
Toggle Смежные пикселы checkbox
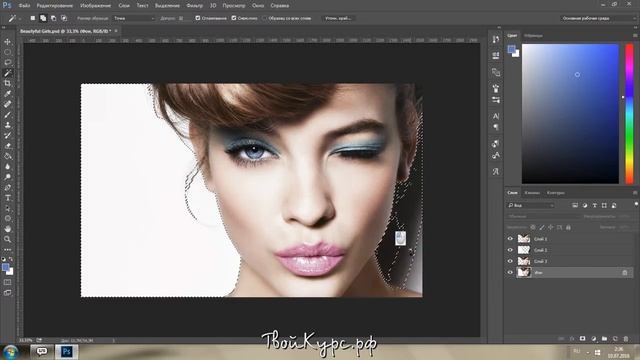pyautogui.click(x=234, y=18)
